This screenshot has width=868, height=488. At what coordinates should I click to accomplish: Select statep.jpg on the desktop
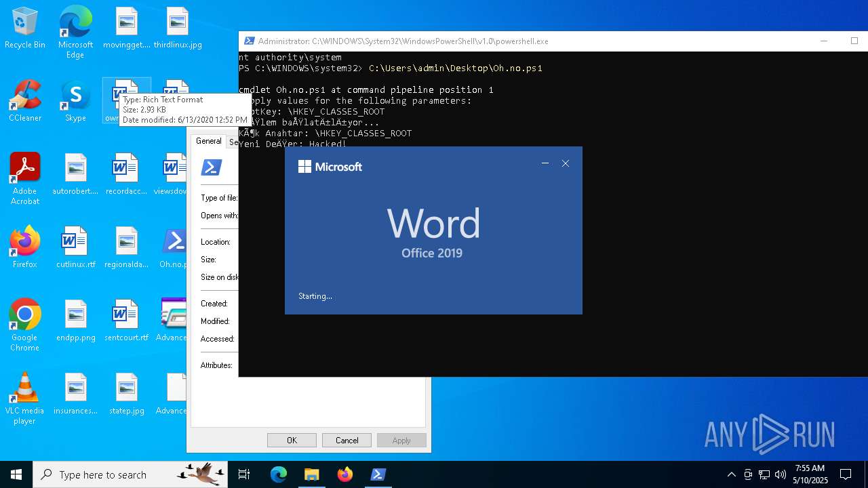pyautogui.click(x=126, y=394)
